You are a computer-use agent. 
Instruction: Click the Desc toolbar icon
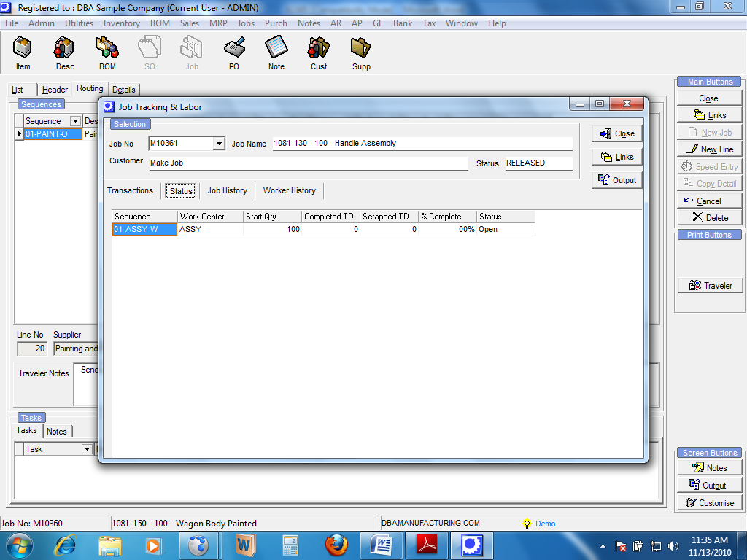click(x=65, y=54)
